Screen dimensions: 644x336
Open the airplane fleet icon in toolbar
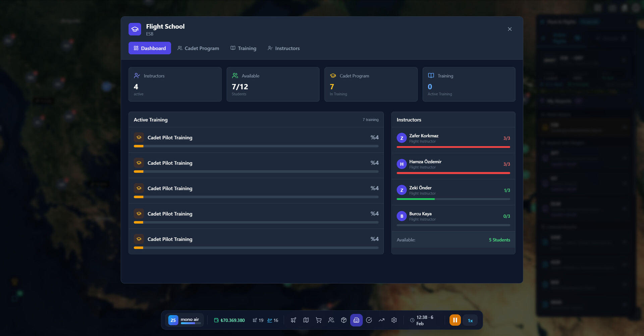(x=293, y=320)
